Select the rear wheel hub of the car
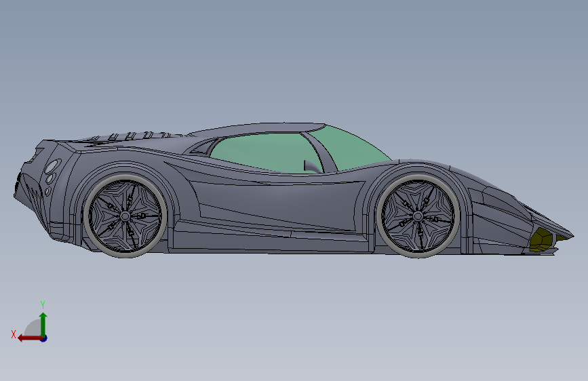 coord(125,216)
